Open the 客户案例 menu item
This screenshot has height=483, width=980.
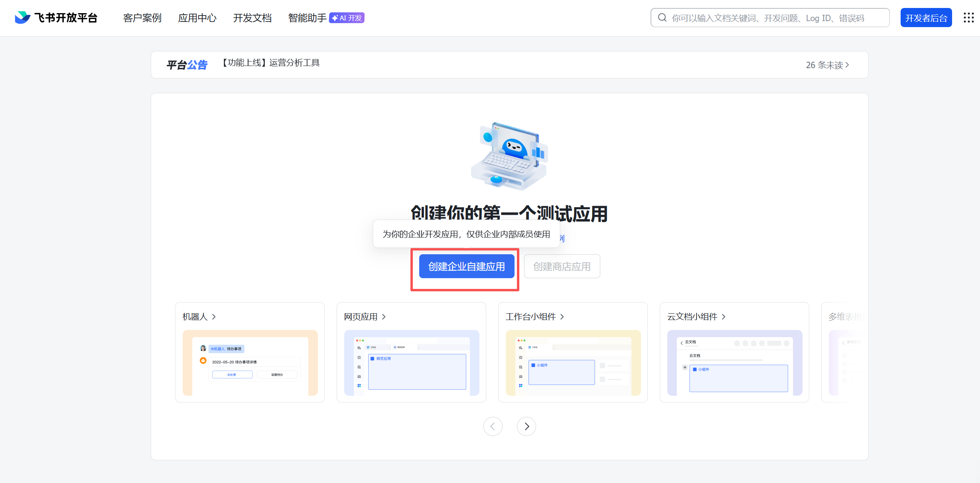click(x=142, y=18)
